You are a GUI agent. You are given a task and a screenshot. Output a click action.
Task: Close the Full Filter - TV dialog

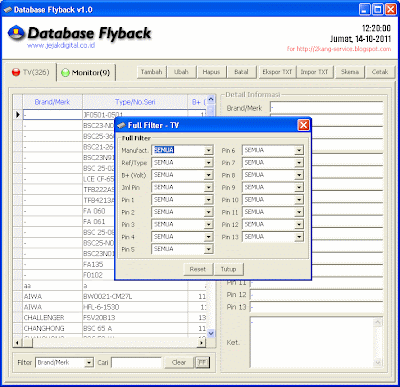(303, 125)
